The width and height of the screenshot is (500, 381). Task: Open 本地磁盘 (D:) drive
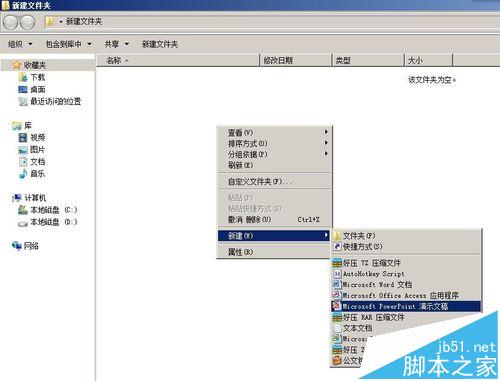48,222
